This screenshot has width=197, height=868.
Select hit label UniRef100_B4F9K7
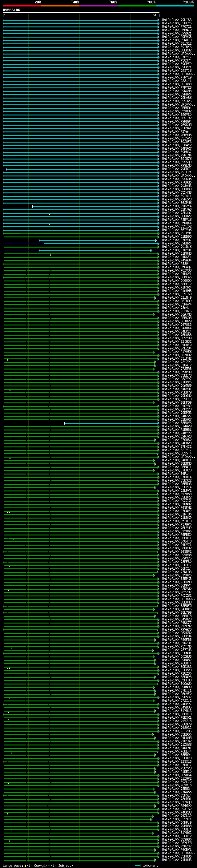[176, 149]
